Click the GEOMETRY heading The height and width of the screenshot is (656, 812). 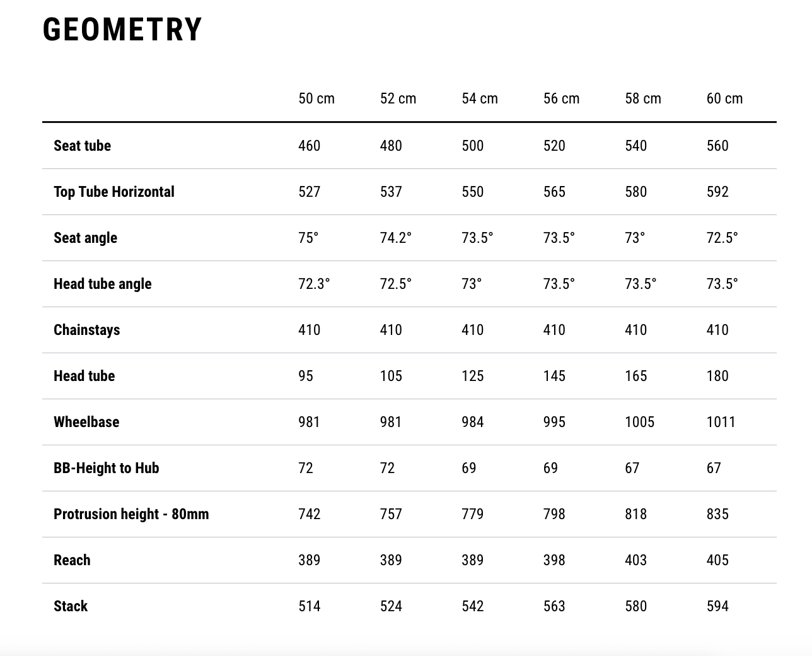pos(122,30)
